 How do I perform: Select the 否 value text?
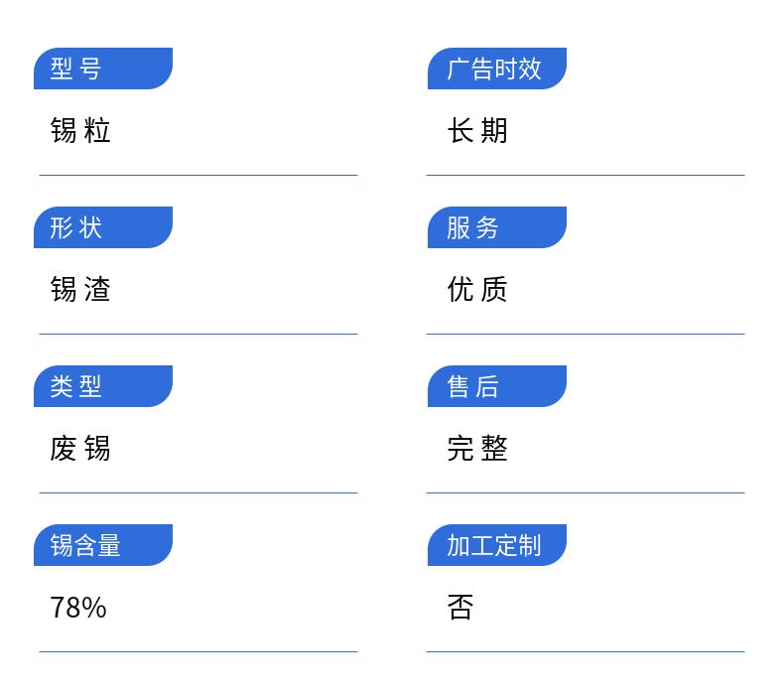[460, 607]
